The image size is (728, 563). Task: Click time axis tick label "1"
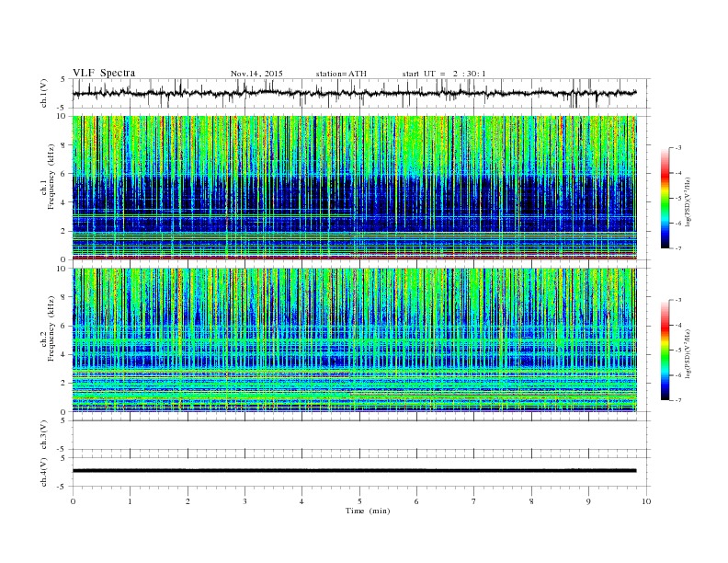(x=130, y=501)
